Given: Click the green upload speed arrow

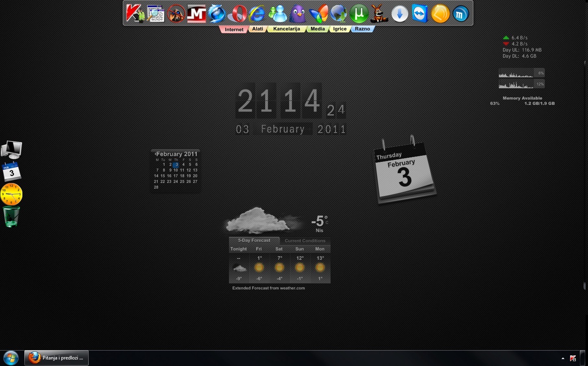Looking at the screenshot, I should [506, 37].
